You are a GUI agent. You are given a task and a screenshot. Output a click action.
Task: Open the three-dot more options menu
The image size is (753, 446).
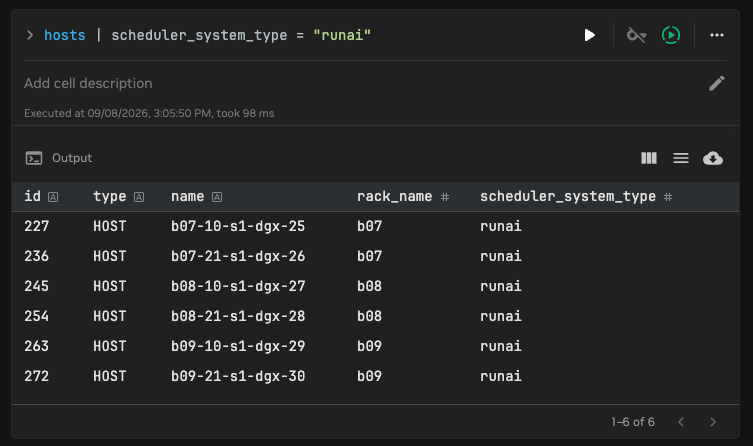pos(717,35)
